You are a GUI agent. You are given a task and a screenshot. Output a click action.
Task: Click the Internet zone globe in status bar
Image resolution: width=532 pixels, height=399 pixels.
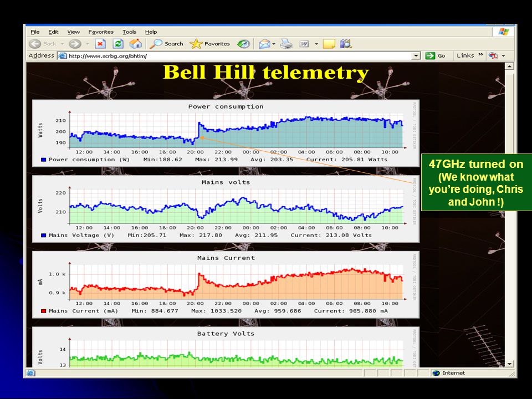point(436,373)
